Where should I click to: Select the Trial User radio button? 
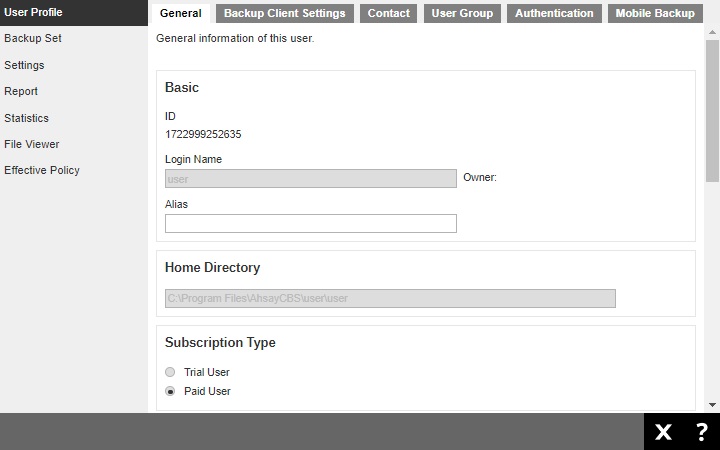coord(170,372)
